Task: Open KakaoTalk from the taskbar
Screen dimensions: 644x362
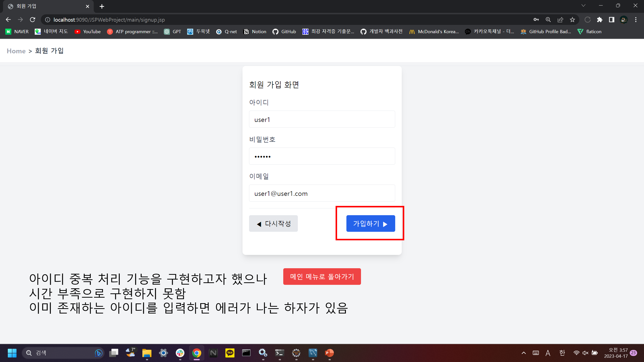Action: pos(229,353)
